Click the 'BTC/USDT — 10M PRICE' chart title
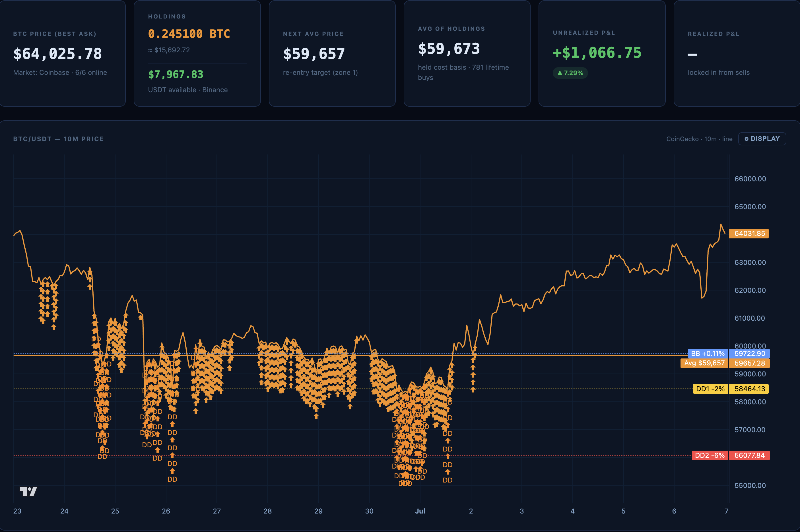Screen dimensions: 800x532 point(58,139)
